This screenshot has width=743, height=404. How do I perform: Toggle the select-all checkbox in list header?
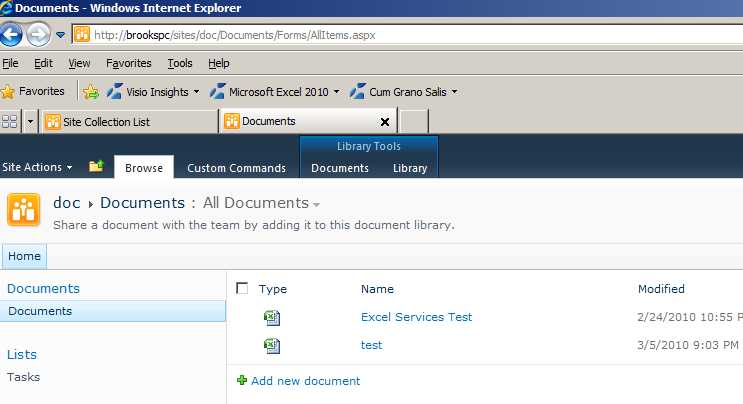pyautogui.click(x=242, y=289)
